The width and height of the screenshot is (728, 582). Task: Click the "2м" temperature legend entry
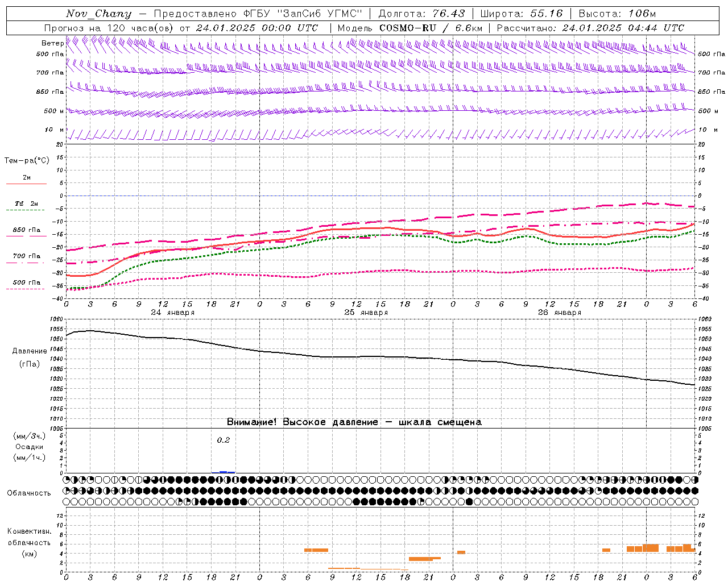(27, 178)
